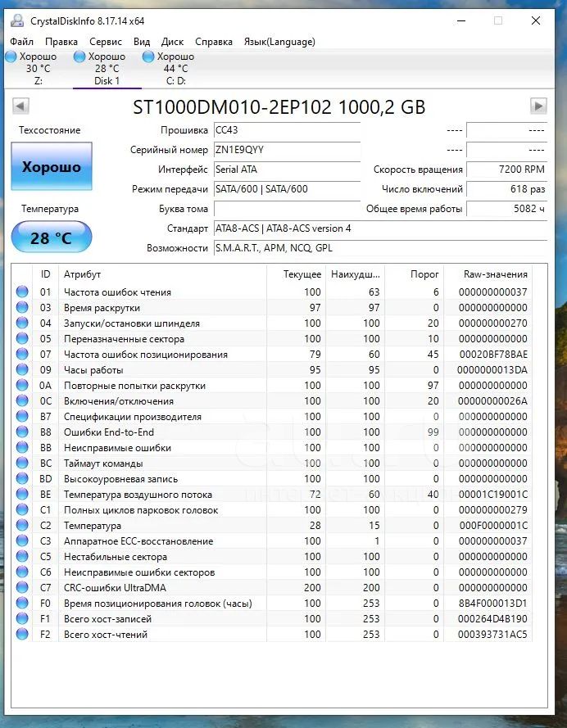Click the empty Буква тома field
This screenshot has height=728, width=567.
287,209
